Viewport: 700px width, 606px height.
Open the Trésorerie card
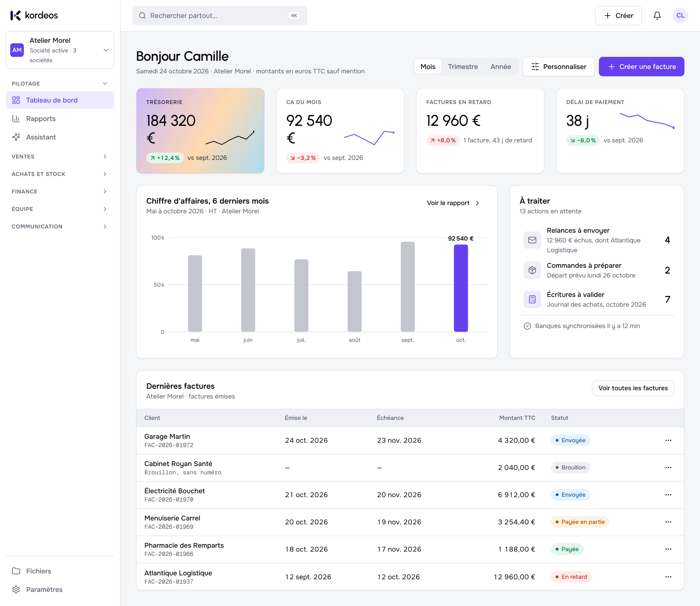point(200,131)
